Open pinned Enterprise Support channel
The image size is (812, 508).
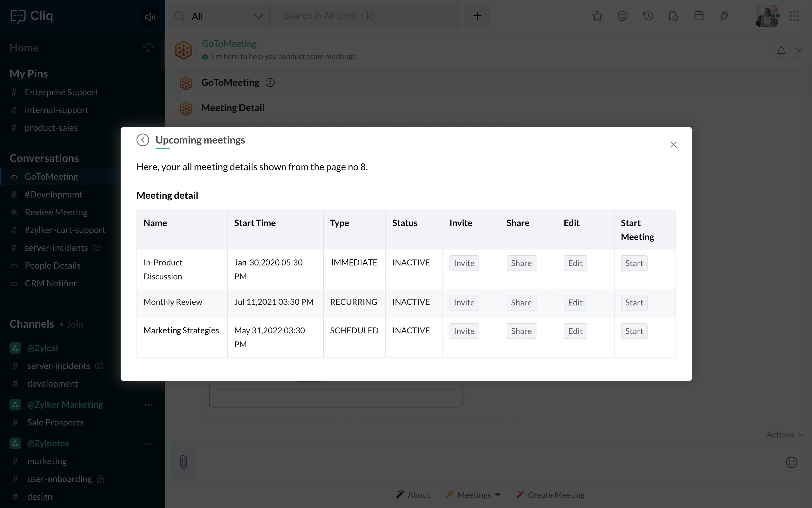pyautogui.click(x=62, y=92)
